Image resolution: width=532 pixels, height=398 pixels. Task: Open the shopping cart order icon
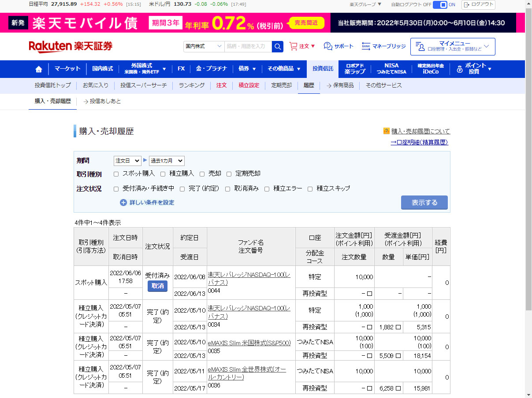293,46
